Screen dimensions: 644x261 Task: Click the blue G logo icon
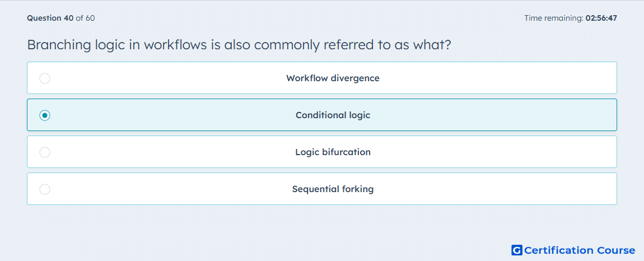tap(517, 250)
